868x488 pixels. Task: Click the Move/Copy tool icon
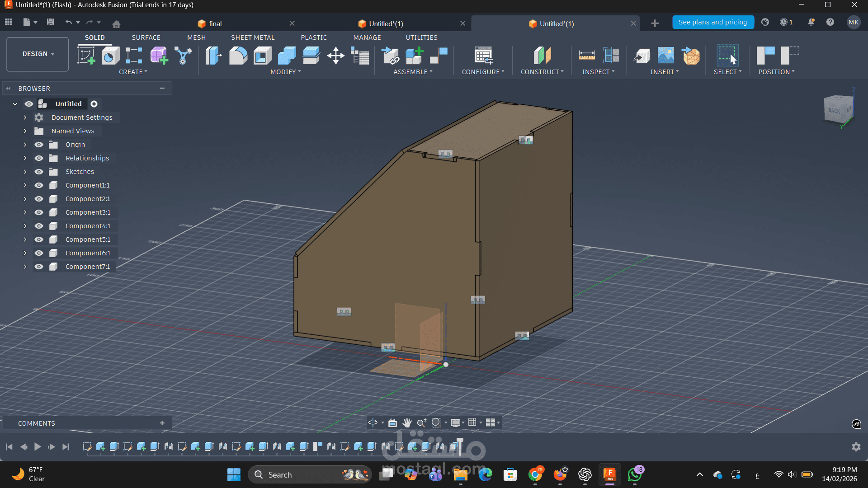point(335,56)
